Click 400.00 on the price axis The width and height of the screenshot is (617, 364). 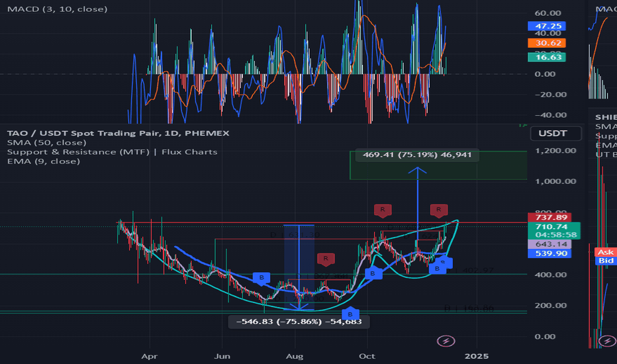(x=551, y=275)
